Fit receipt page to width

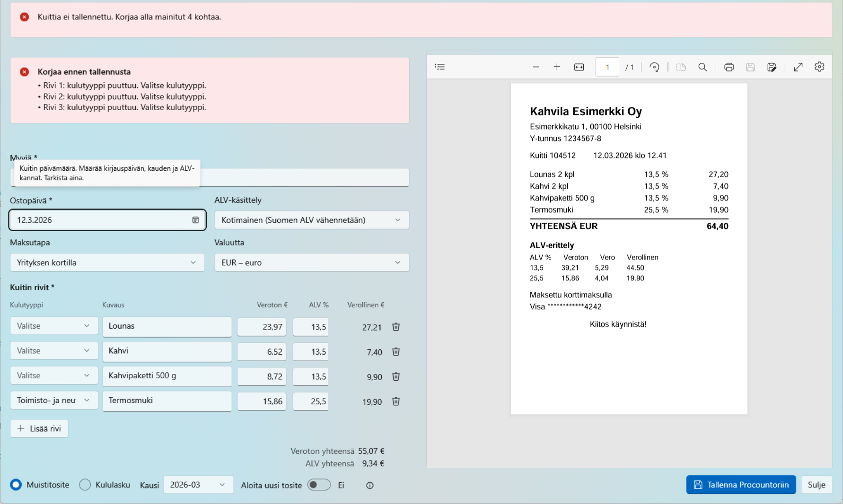point(579,67)
